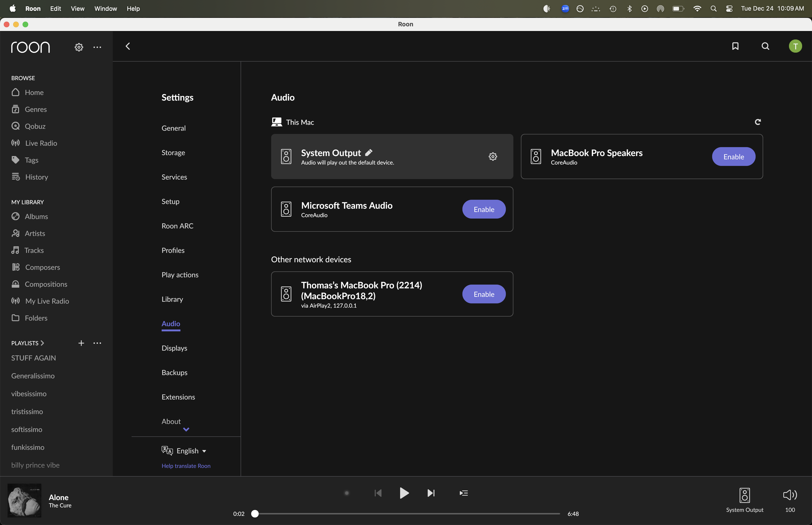This screenshot has height=525, width=812.
Task: Skip to next track
Action: click(431, 493)
